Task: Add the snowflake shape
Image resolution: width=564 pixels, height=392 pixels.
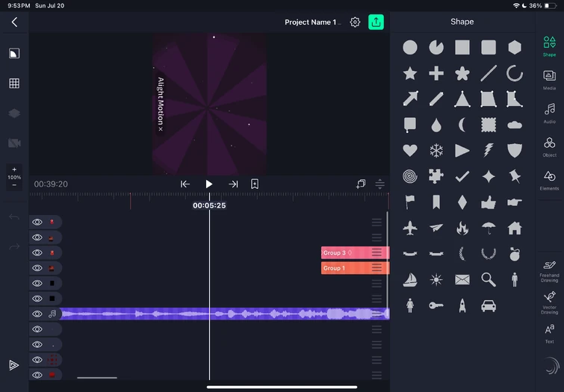Action: (436, 150)
